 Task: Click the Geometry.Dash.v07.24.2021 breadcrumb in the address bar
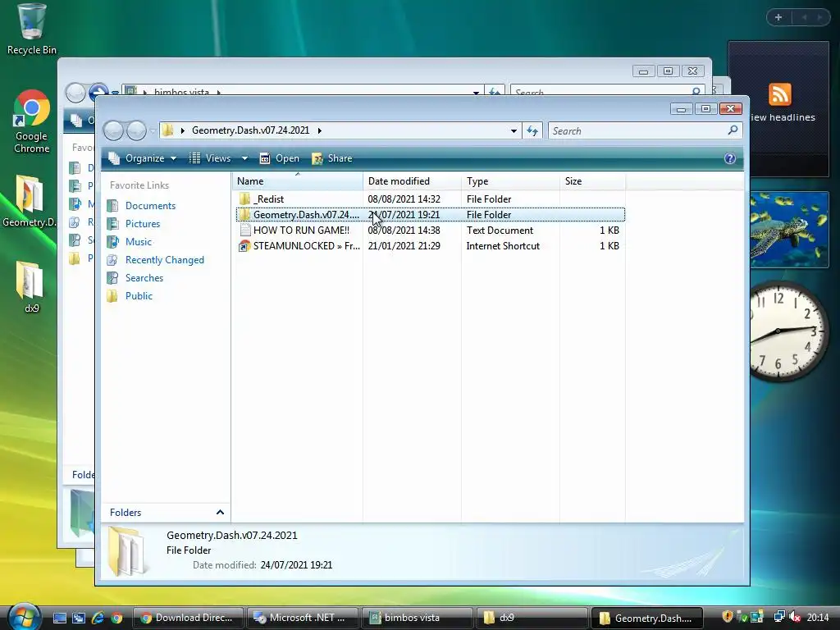[x=250, y=130]
